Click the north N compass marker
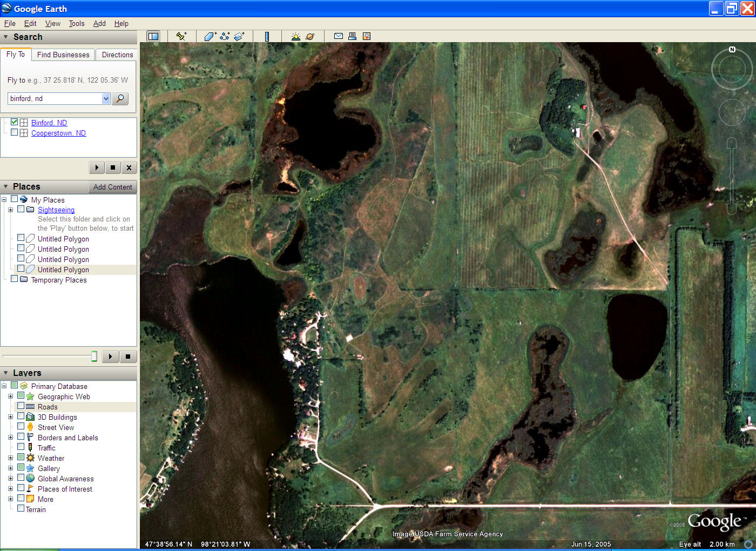The height and width of the screenshot is (551, 756). coord(732,49)
